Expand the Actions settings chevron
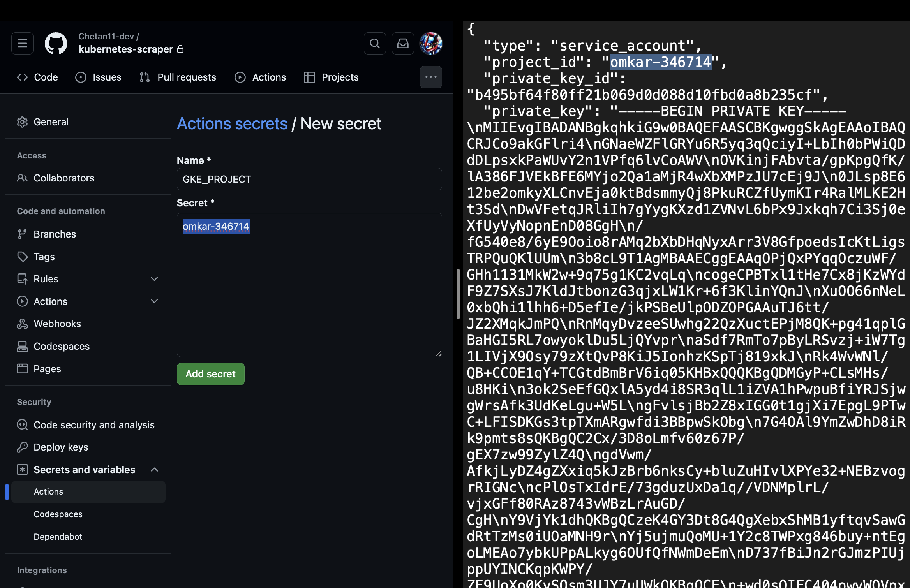Screen dimensions: 910x588 click(154, 301)
